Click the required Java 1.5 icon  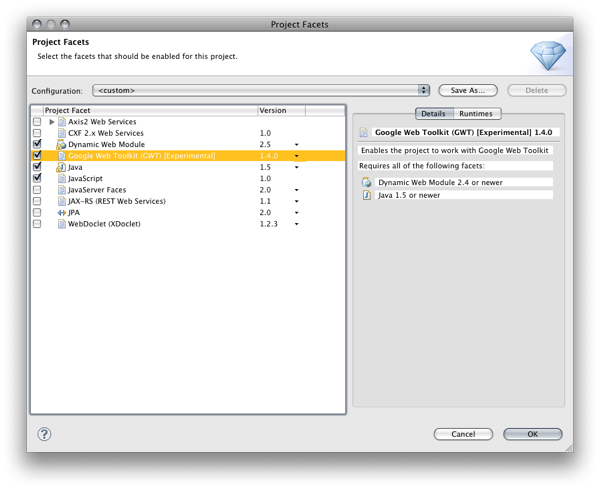pyautogui.click(x=367, y=195)
